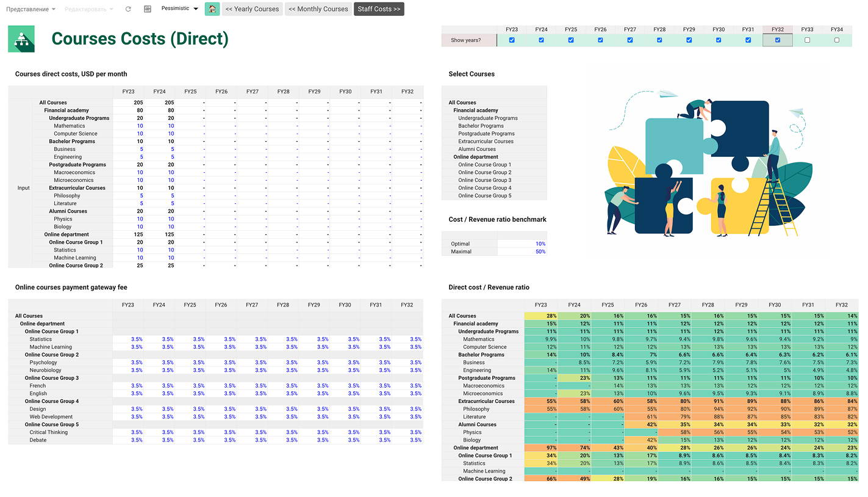The image size is (868, 497).
Task: Select Online Course Group 3 in Select Courses
Action: pyautogui.click(x=484, y=180)
